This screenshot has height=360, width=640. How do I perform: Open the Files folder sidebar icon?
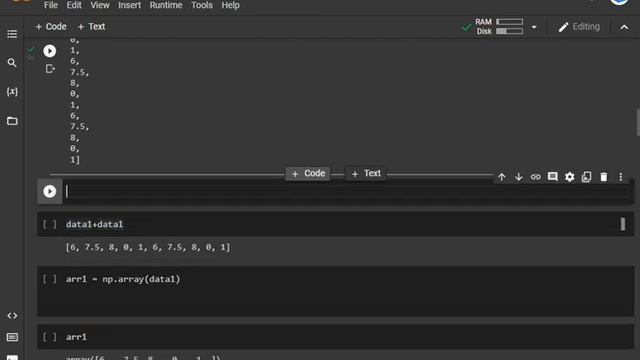pyautogui.click(x=12, y=121)
